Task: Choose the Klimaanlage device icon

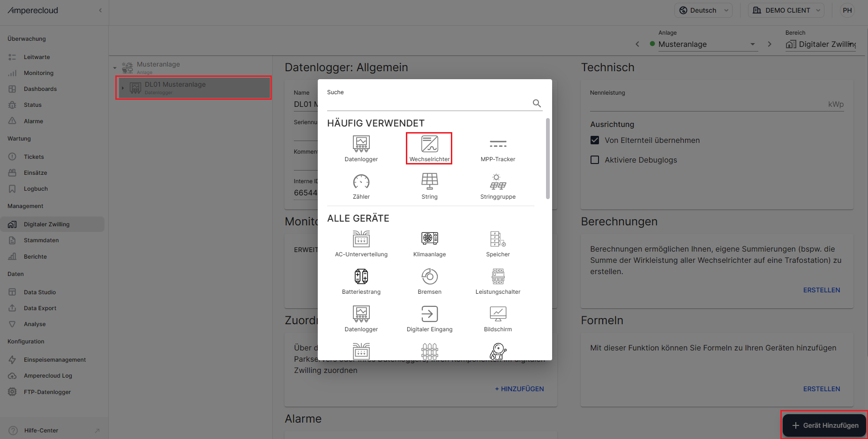Action: (429, 239)
